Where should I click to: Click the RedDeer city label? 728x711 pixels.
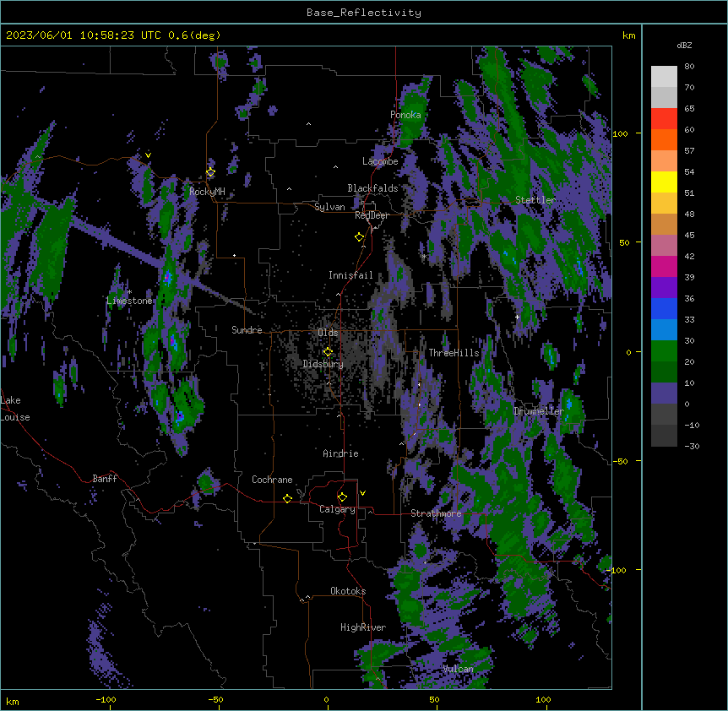tap(372, 215)
